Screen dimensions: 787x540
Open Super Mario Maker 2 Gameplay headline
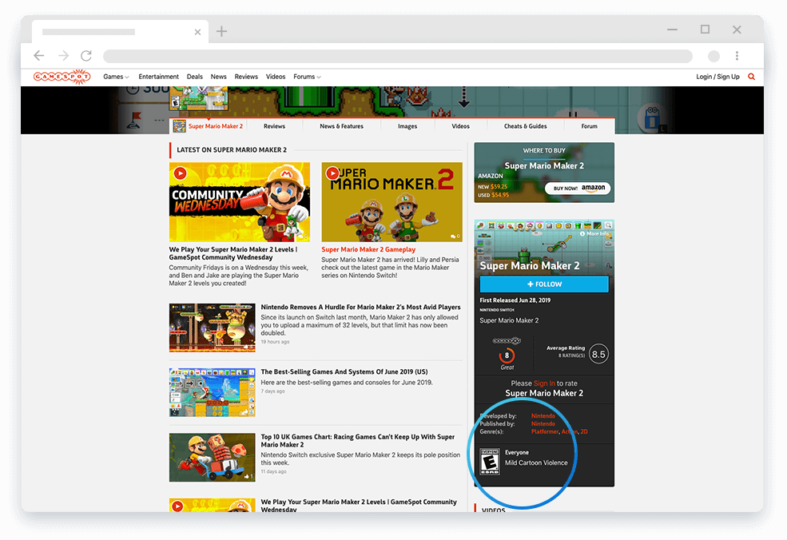[x=368, y=249]
